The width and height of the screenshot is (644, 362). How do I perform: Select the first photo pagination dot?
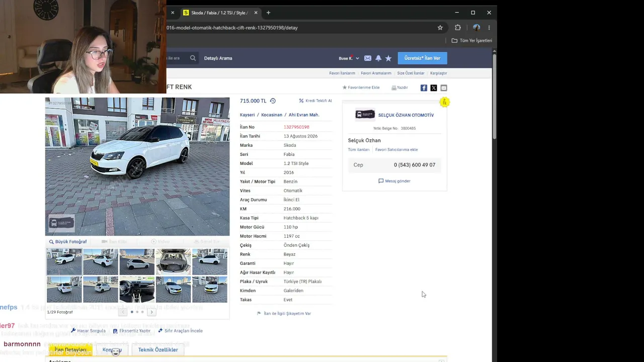[x=132, y=312]
